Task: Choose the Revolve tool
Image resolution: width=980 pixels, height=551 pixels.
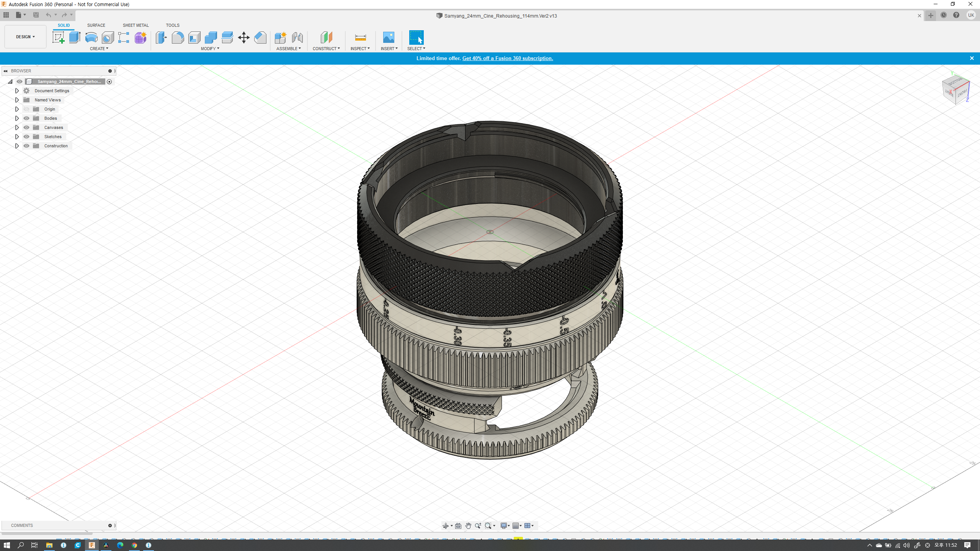Action: tap(91, 37)
